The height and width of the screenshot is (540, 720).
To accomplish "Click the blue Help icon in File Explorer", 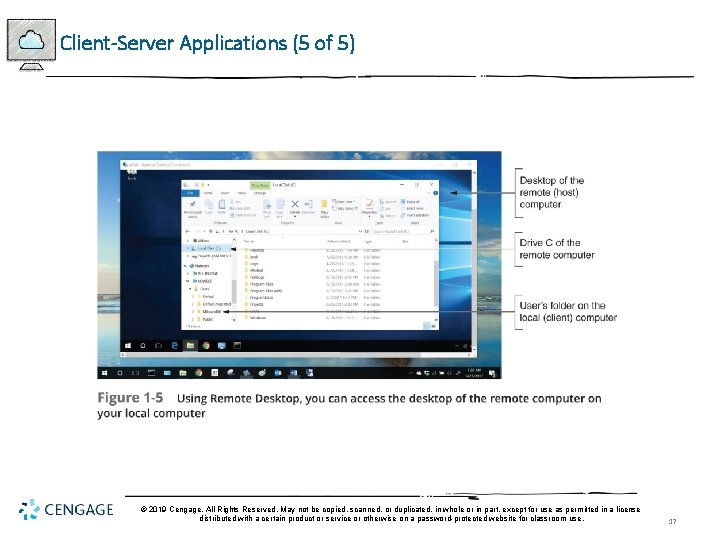I will (x=435, y=193).
